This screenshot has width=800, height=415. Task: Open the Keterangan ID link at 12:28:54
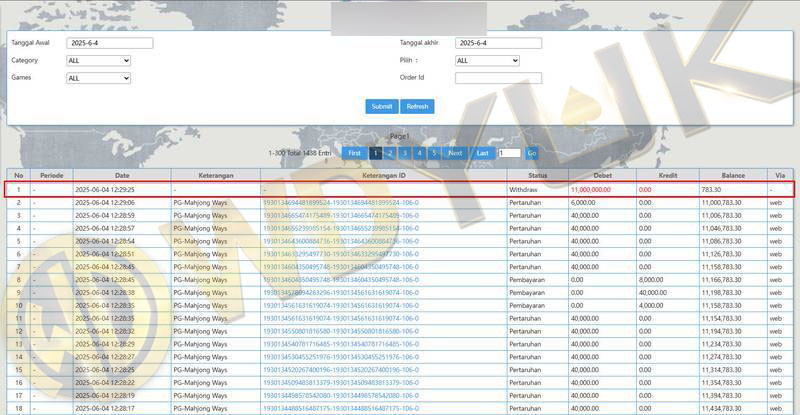pyautogui.click(x=341, y=241)
